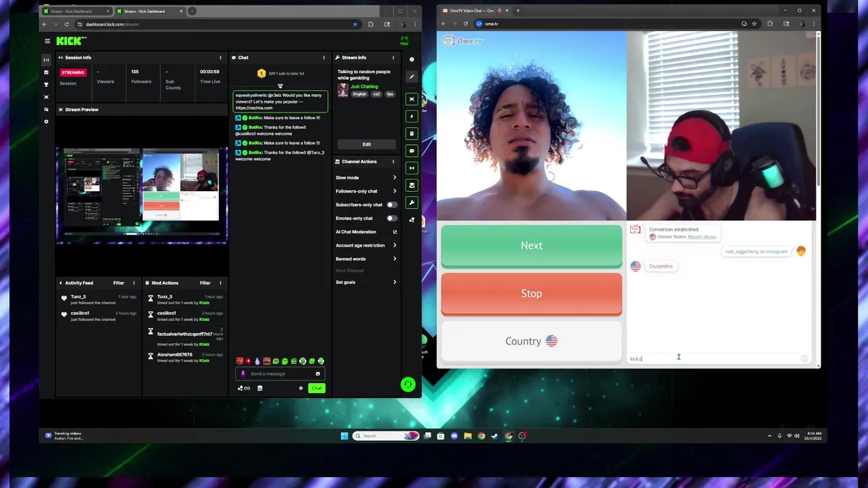The width and height of the screenshot is (868, 488).
Task: Select the Stream icon in Kick sidebar
Action: (x=46, y=60)
